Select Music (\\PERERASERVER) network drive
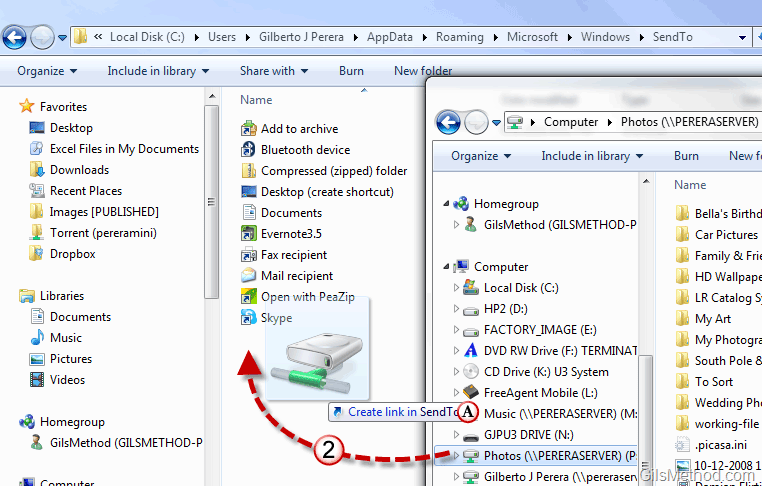 (x=560, y=414)
